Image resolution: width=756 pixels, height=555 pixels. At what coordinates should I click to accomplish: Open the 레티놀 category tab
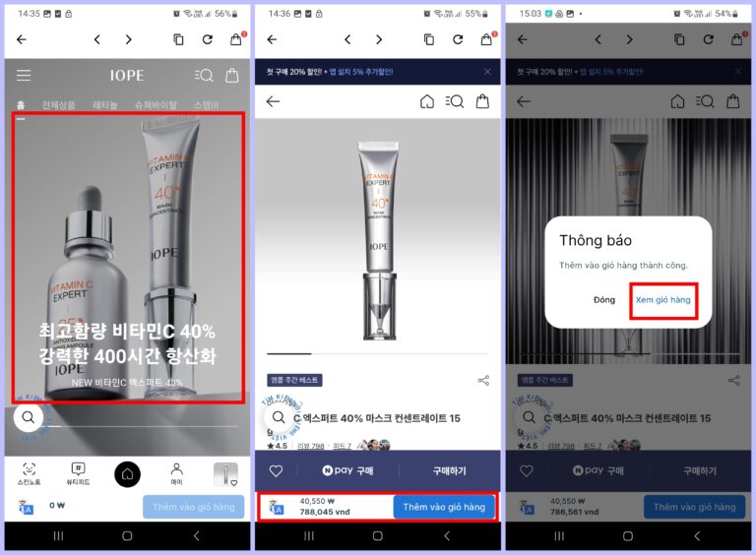click(105, 105)
